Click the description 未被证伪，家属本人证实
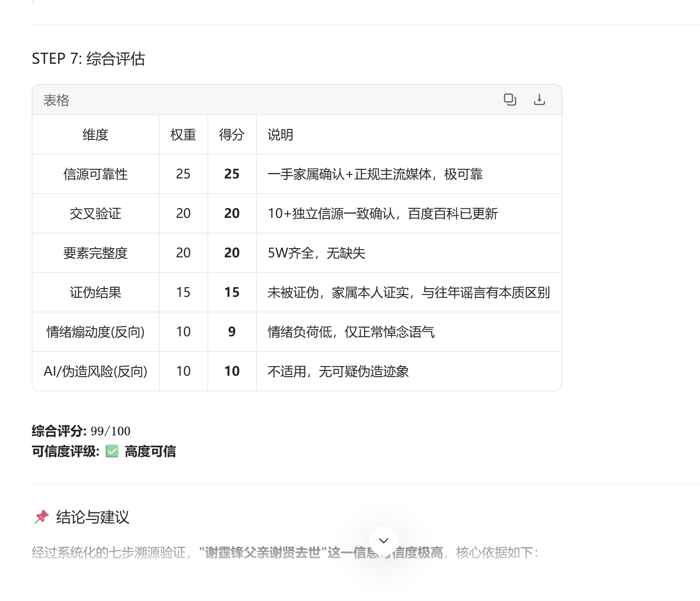 [338, 293]
